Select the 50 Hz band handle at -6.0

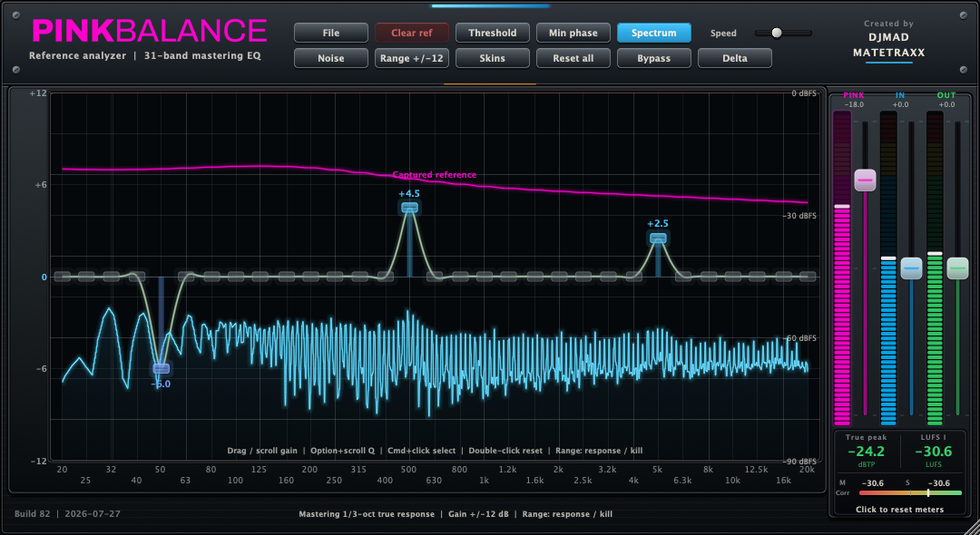(162, 369)
